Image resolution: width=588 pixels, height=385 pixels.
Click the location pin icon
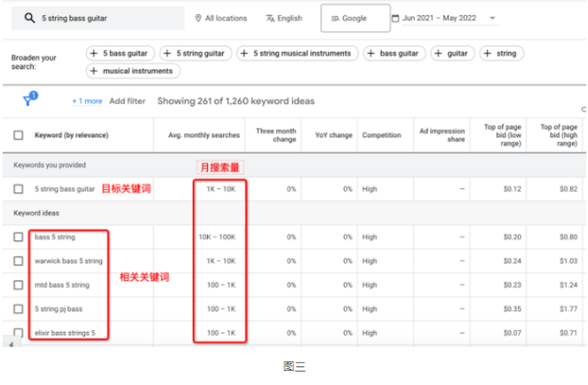[x=198, y=18]
